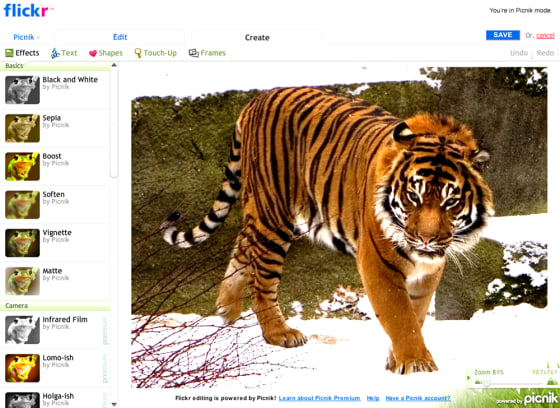
Task: Open the Frames tool
Action: click(x=207, y=53)
